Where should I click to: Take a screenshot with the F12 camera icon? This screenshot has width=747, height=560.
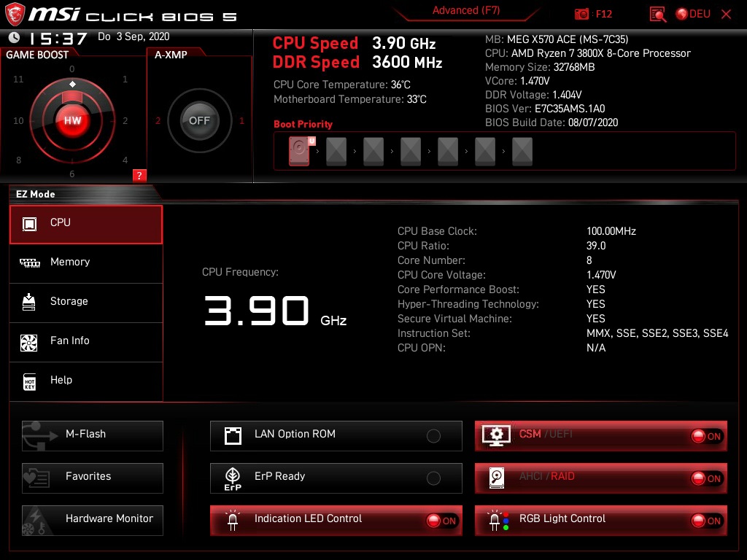581,15
